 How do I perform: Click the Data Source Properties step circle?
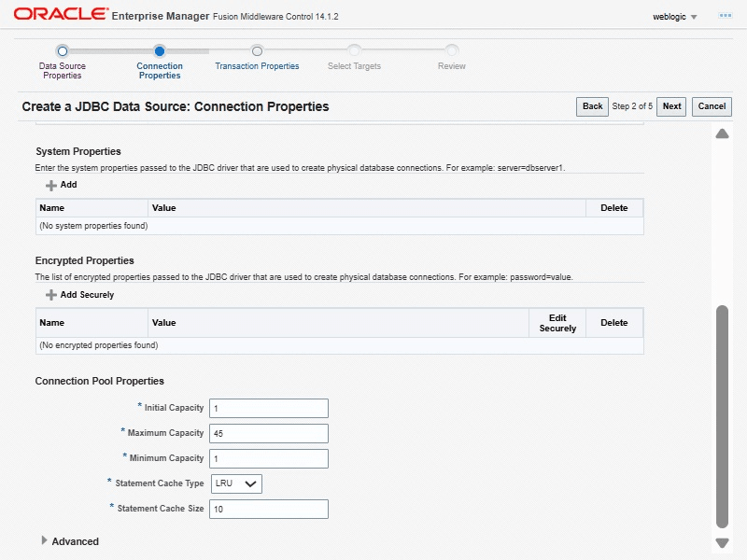pos(62,51)
